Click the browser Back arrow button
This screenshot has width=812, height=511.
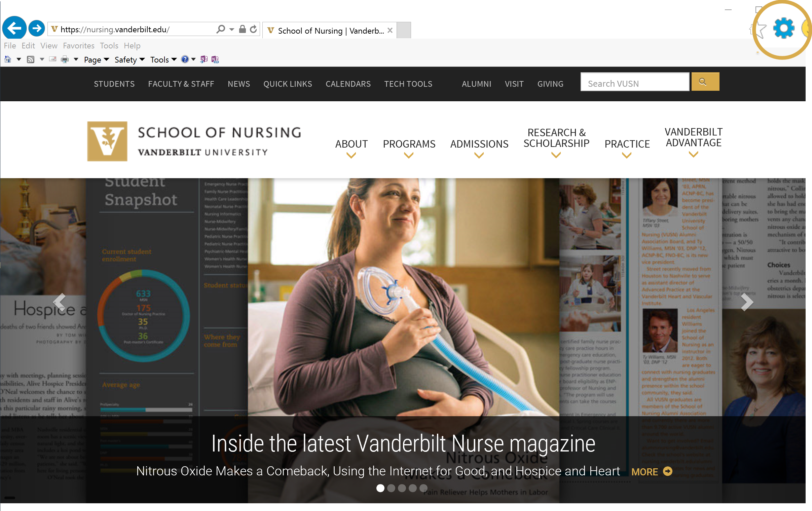[14, 28]
